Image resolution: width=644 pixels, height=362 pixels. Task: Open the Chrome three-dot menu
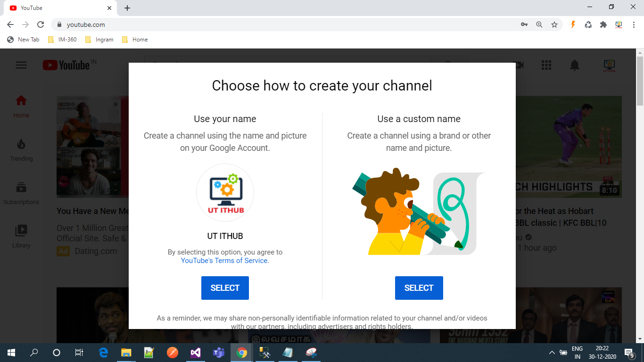pyautogui.click(x=634, y=25)
